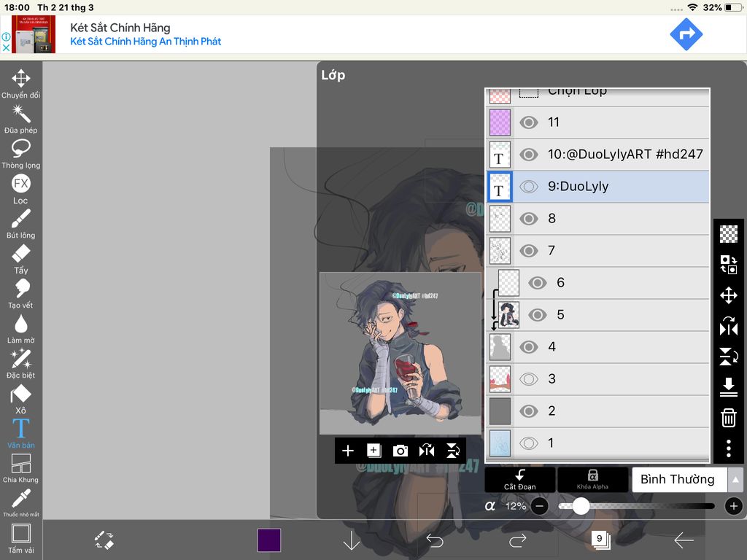Toggle visibility of layer 7
This screenshot has width=747, height=560.
(x=529, y=251)
